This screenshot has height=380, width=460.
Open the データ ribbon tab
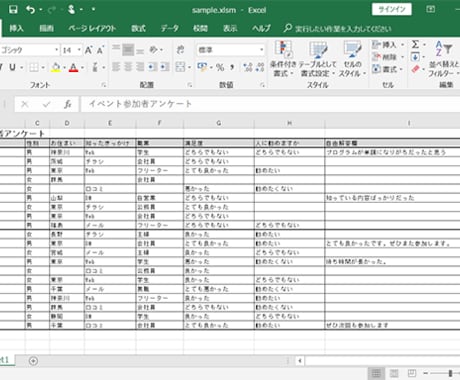[x=170, y=28]
